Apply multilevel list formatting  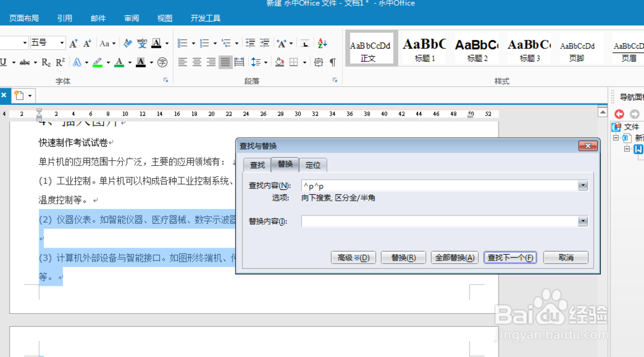click(x=226, y=43)
